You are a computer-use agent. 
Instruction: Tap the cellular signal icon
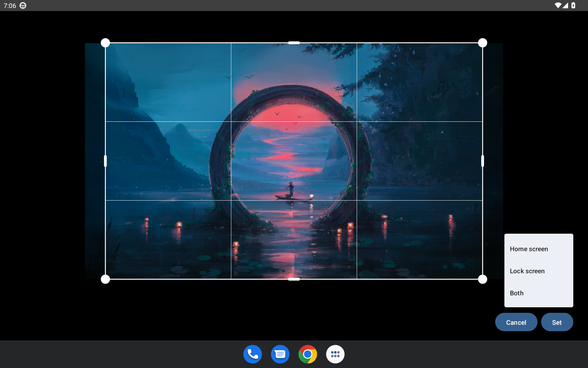tap(565, 6)
